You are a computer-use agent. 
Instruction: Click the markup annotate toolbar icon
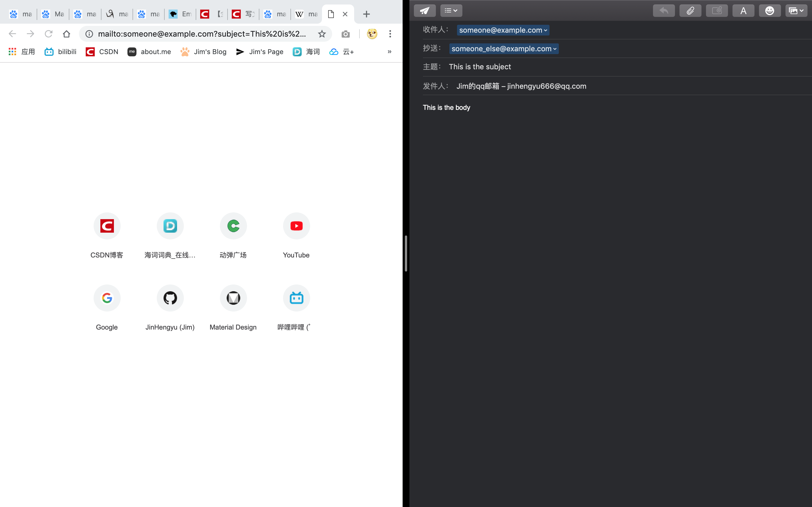click(x=717, y=11)
